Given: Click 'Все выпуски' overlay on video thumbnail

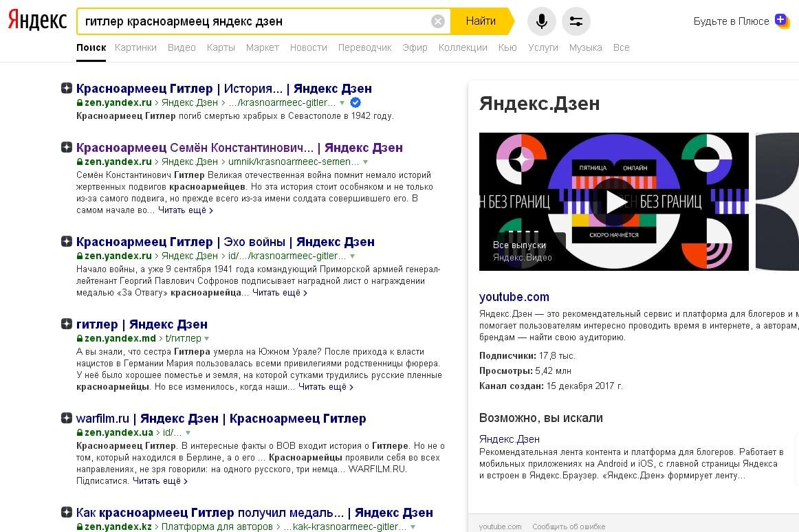Looking at the screenshot, I should [x=519, y=245].
